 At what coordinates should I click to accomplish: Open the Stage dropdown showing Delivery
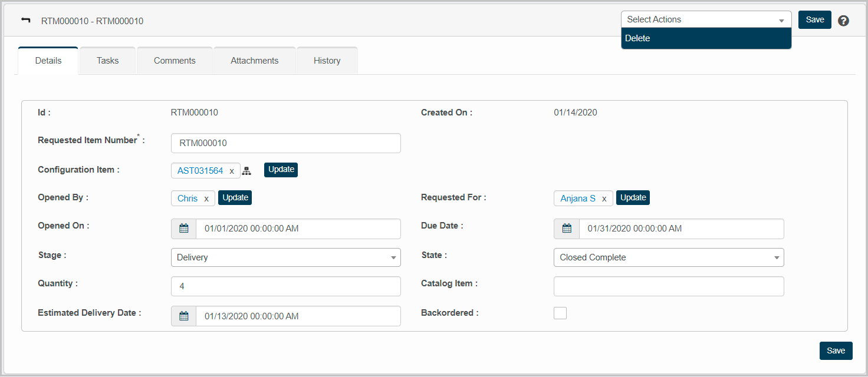[x=285, y=257]
